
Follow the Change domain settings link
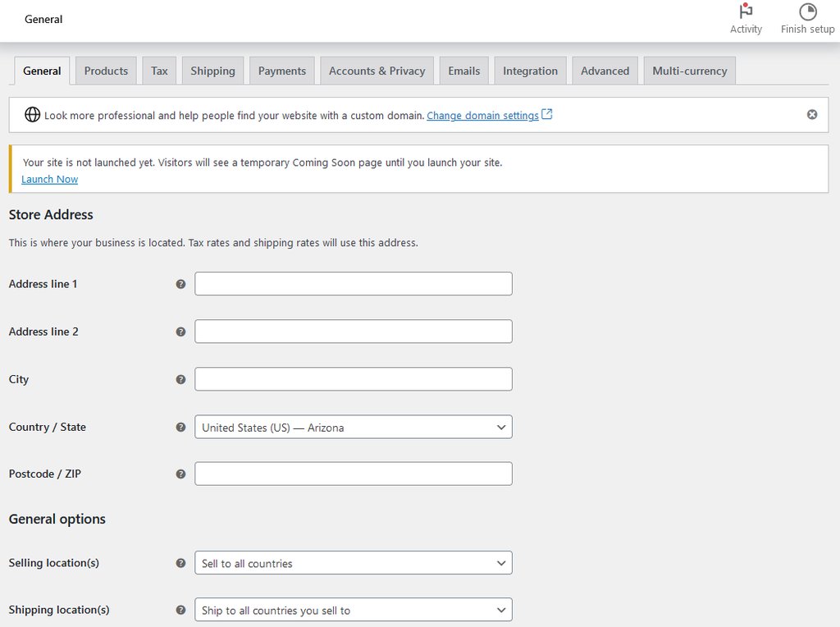[482, 116]
